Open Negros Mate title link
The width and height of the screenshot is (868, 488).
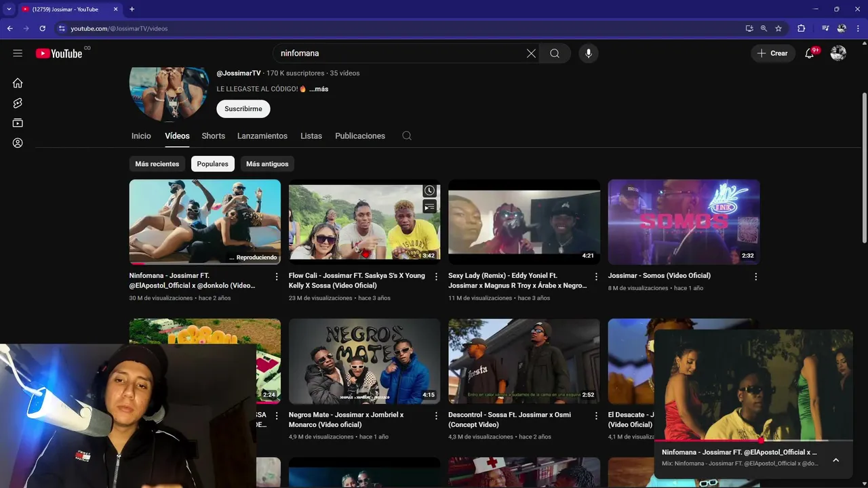point(346,420)
